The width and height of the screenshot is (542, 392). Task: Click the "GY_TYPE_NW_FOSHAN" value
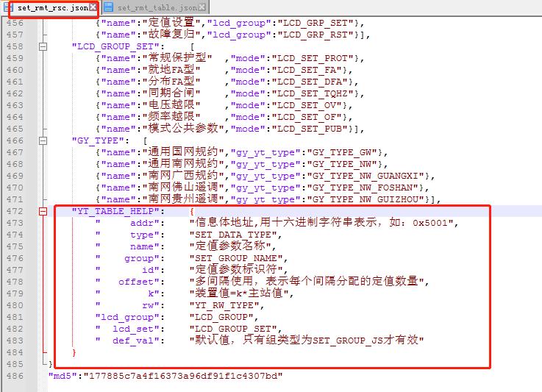tap(363, 188)
